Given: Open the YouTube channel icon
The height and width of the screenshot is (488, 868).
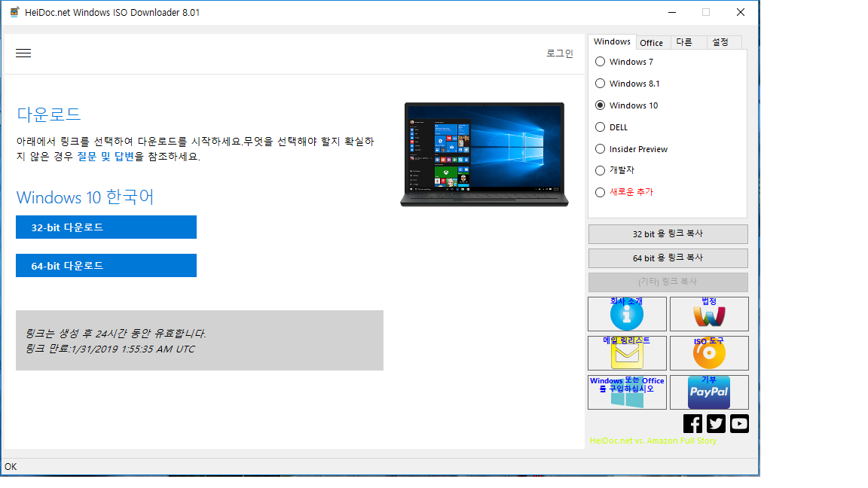Looking at the screenshot, I should (x=739, y=424).
